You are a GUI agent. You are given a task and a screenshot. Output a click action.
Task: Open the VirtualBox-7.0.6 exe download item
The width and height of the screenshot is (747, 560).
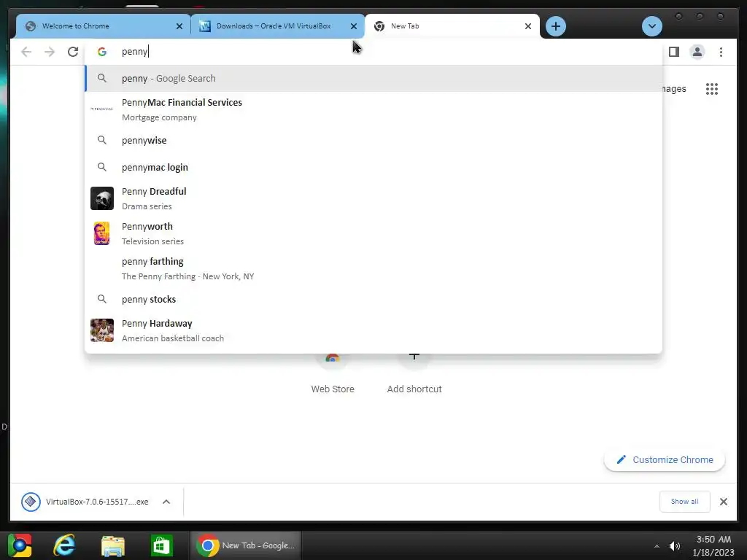86,502
